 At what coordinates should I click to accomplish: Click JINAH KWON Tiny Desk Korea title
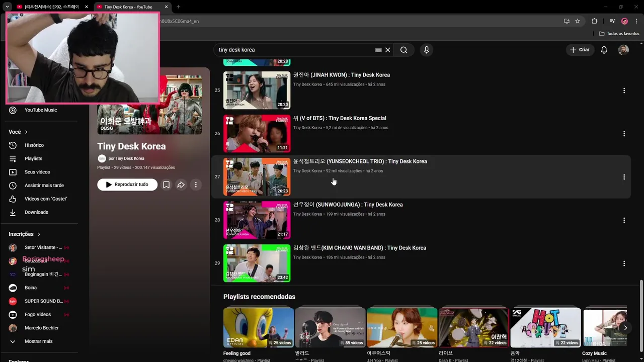[342, 75]
